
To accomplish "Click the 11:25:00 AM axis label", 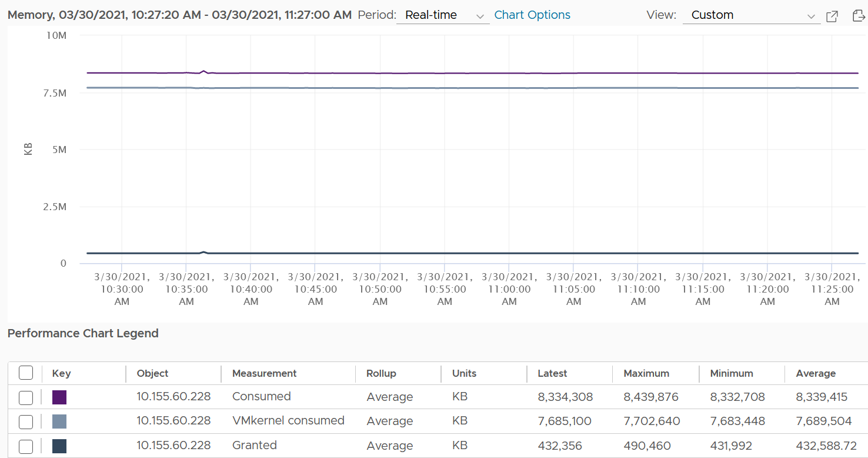I will point(832,289).
